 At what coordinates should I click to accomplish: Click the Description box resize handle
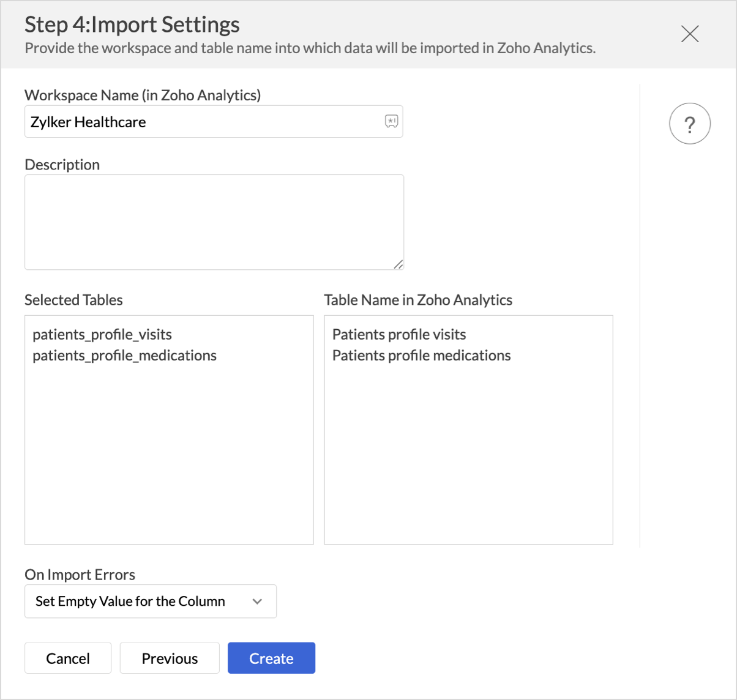point(398,264)
